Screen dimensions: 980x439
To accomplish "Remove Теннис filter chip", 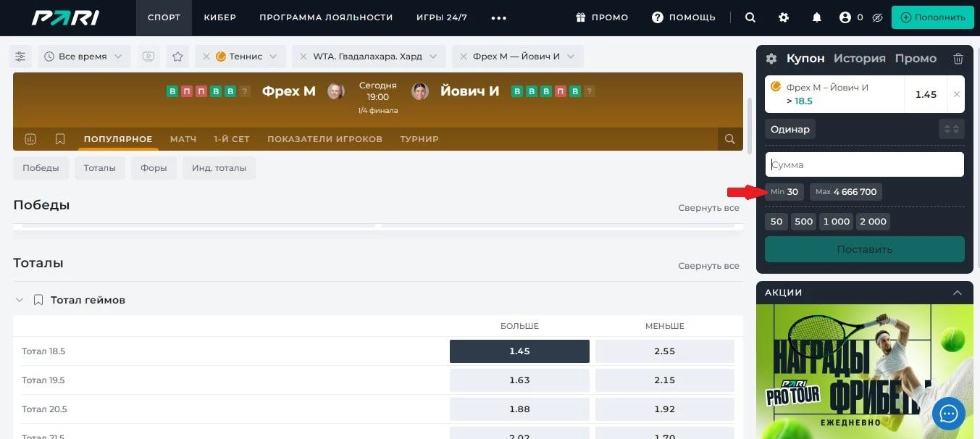I will tap(206, 57).
